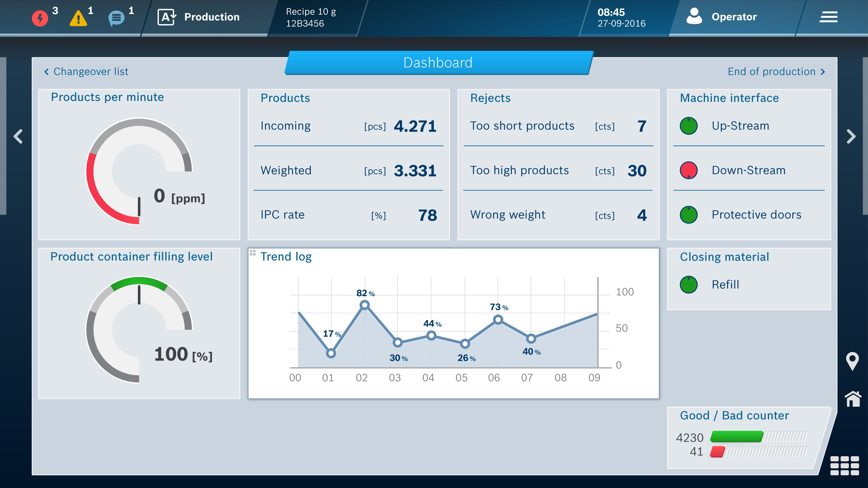Select the 17% trend log data point
The image size is (868, 488).
coord(331,353)
